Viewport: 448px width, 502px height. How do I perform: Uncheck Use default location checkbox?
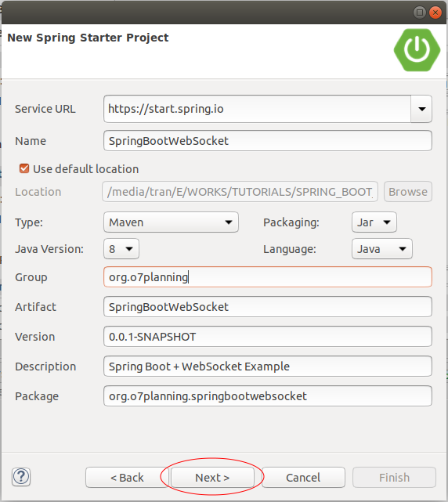[24, 168]
